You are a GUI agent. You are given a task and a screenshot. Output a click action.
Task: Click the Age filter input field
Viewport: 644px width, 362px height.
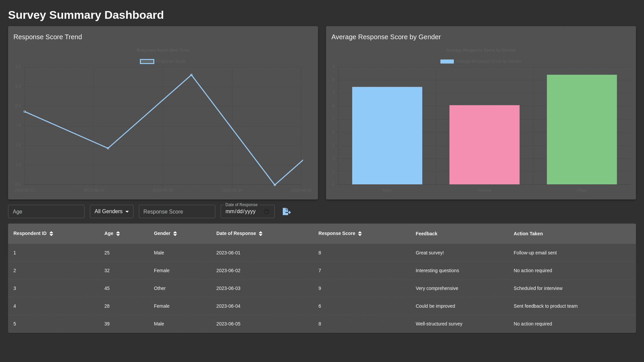pyautogui.click(x=46, y=212)
